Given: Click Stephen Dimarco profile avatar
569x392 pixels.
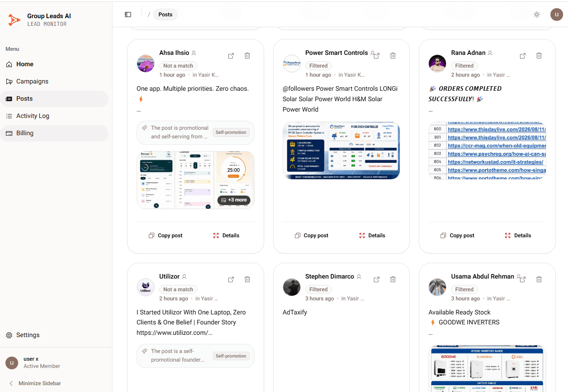Looking at the screenshot, I should click(291, 287).
